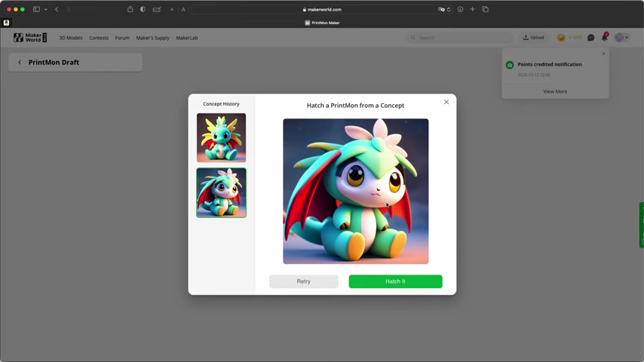
Task: Navigate forward in Safari
Action: click(x=69, y=9)
